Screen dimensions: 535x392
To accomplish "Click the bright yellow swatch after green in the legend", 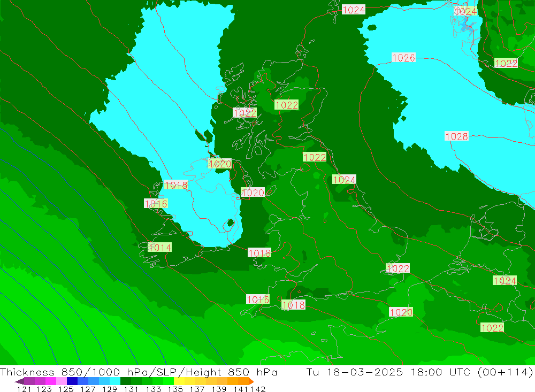I will [179, 381].
